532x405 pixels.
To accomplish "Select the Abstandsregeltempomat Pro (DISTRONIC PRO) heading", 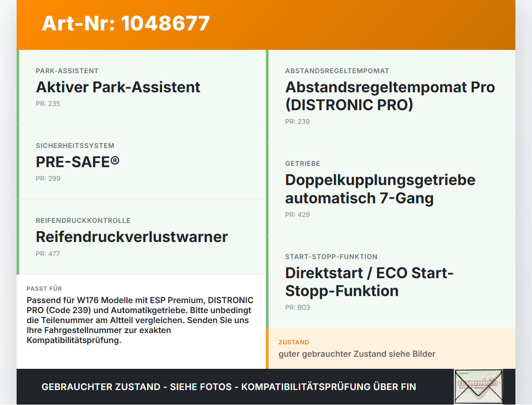I will tap(390, 96).
